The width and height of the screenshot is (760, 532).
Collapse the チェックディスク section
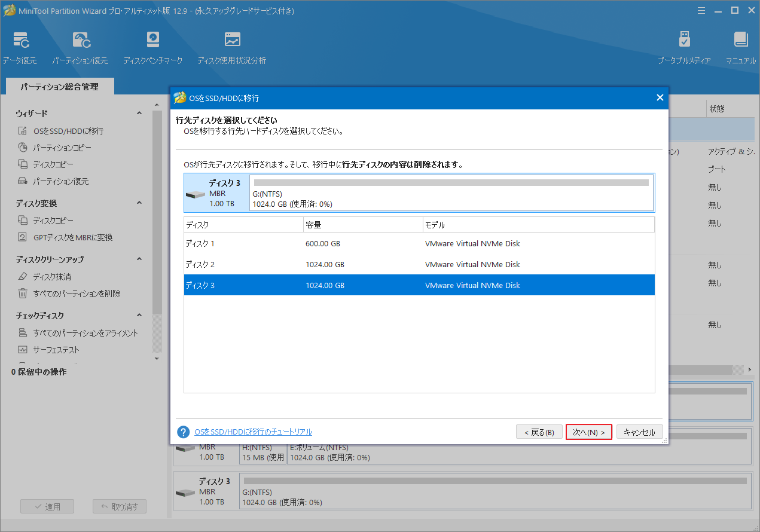tap(139, 315)
